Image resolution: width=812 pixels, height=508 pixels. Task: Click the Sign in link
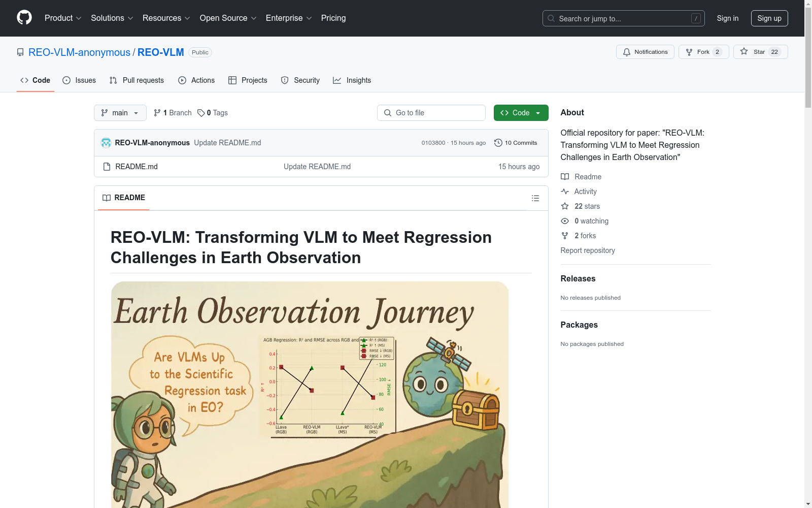coord(728,18)
